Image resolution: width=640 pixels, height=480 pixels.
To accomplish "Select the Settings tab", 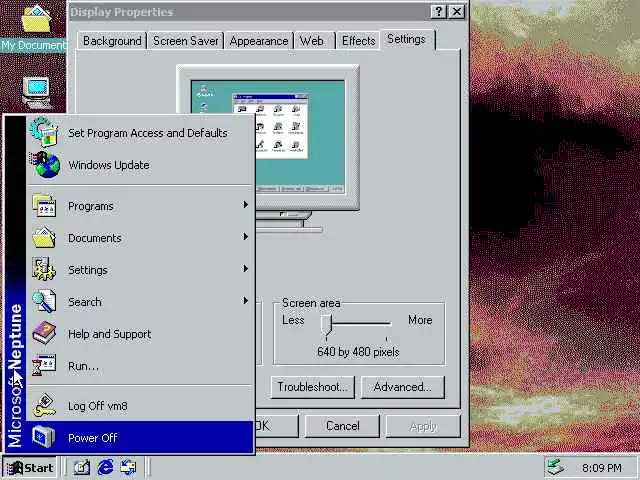I will 407,39.
